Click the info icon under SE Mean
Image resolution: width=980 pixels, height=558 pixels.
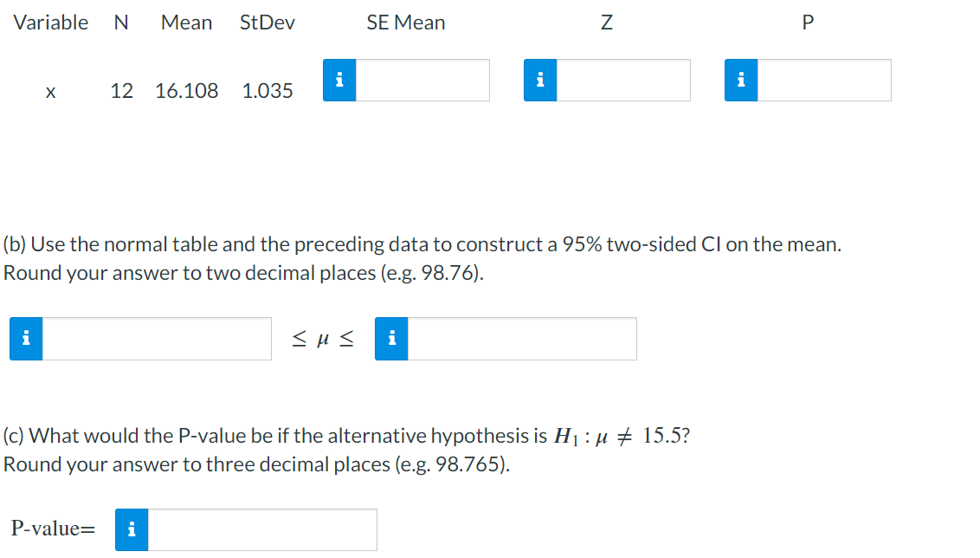339,80
